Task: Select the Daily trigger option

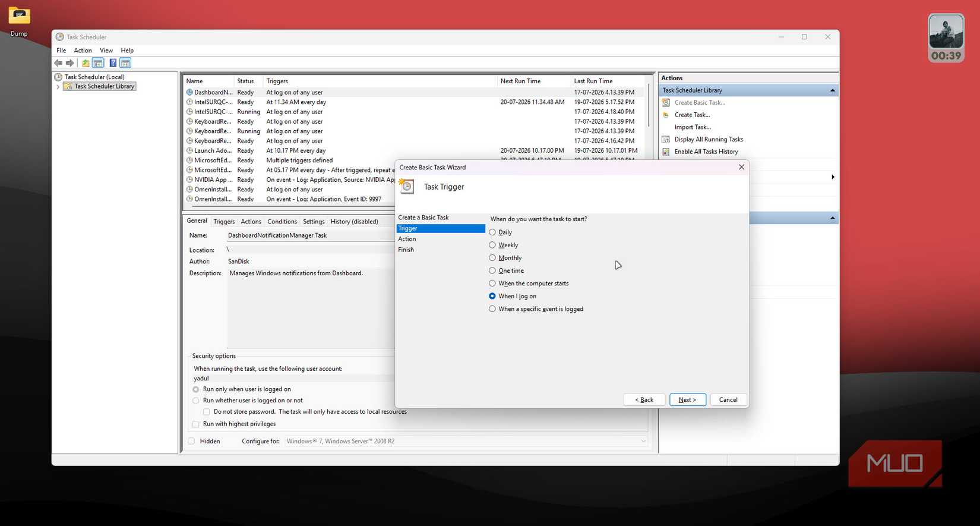Action: [x=492, y=232]
